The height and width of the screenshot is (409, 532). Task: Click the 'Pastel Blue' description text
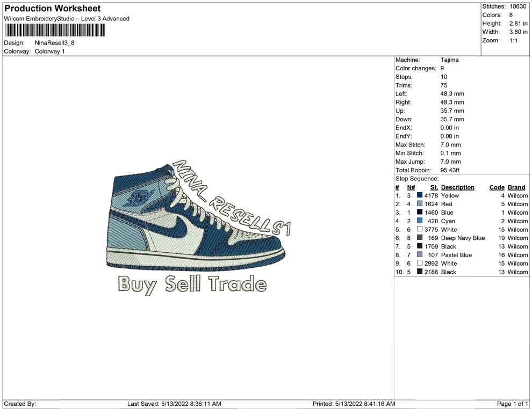tap(456, 255)
